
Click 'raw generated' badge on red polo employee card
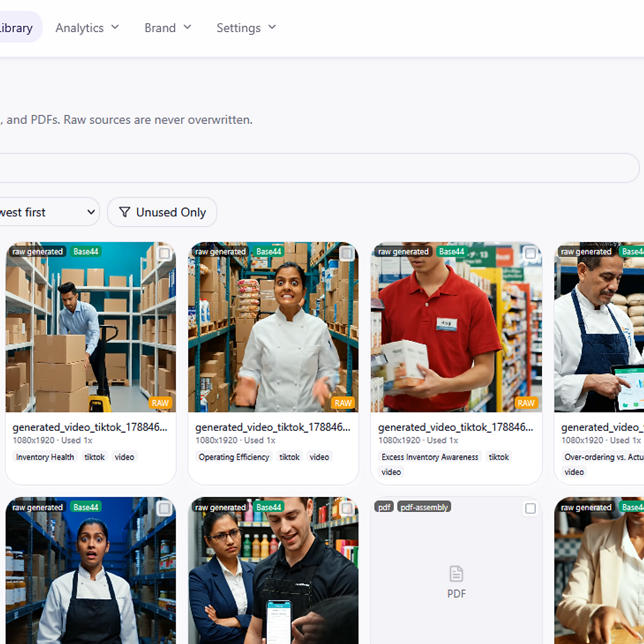tap(403, 252)
